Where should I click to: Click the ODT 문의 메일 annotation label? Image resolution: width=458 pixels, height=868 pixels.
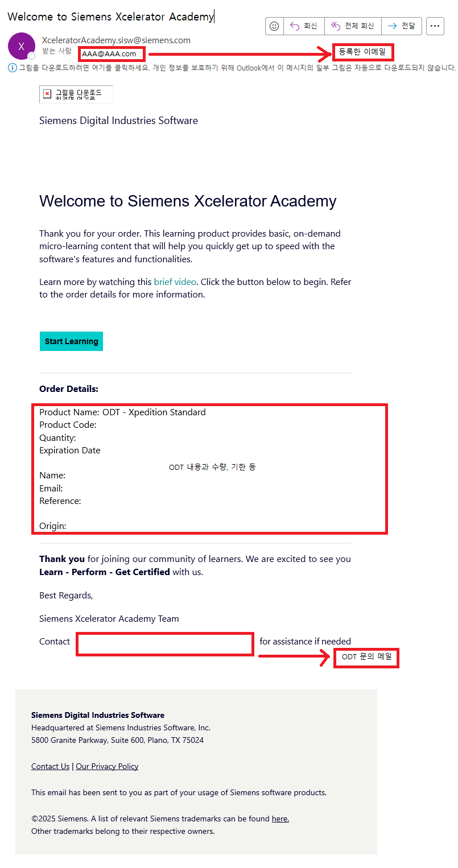point(366,657)
